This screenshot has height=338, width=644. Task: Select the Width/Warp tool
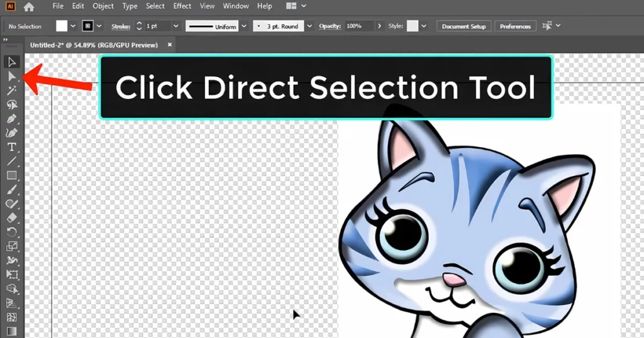click(11, 261)
